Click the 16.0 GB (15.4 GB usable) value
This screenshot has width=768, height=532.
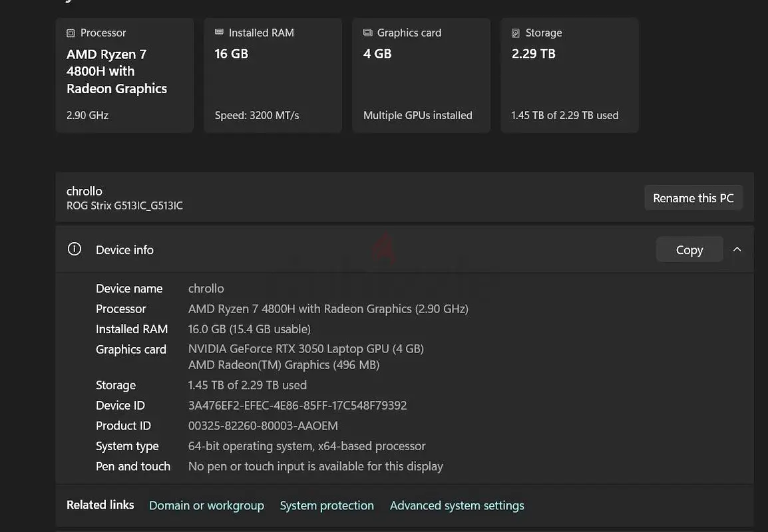[250, 329]
